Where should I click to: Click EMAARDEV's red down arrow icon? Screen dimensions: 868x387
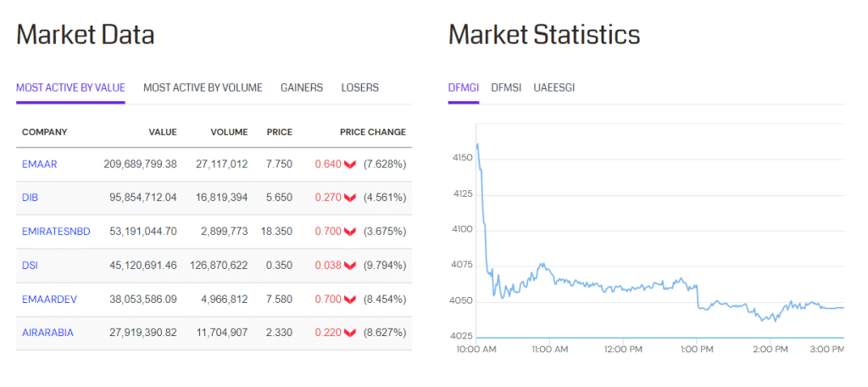point(349,300)
